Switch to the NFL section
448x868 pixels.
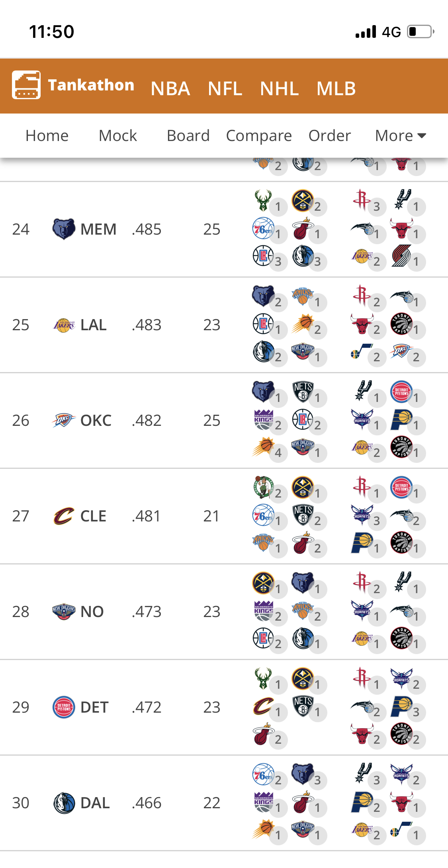pos(225,88)
